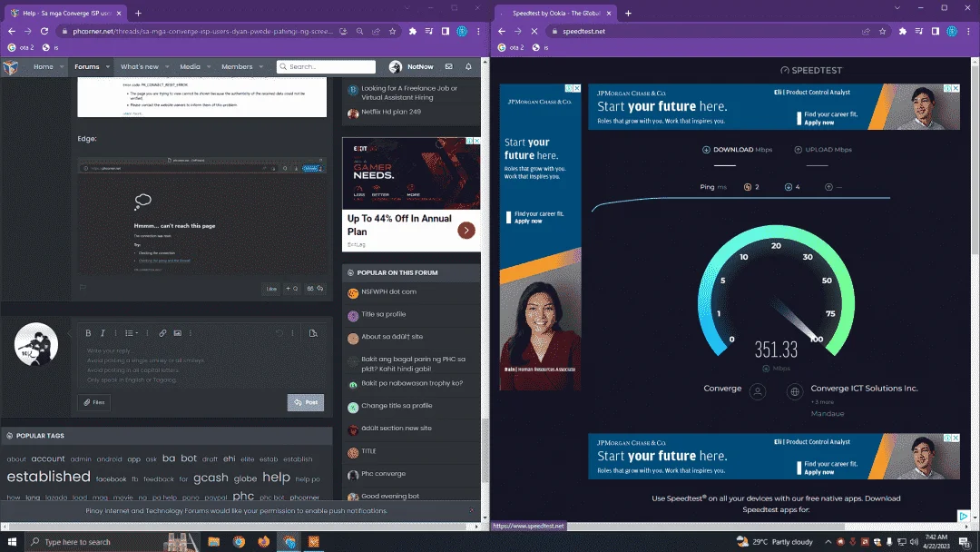Open the What's new navigation item
This screenshot has height=552, width=980.
(x=140, y=66)
